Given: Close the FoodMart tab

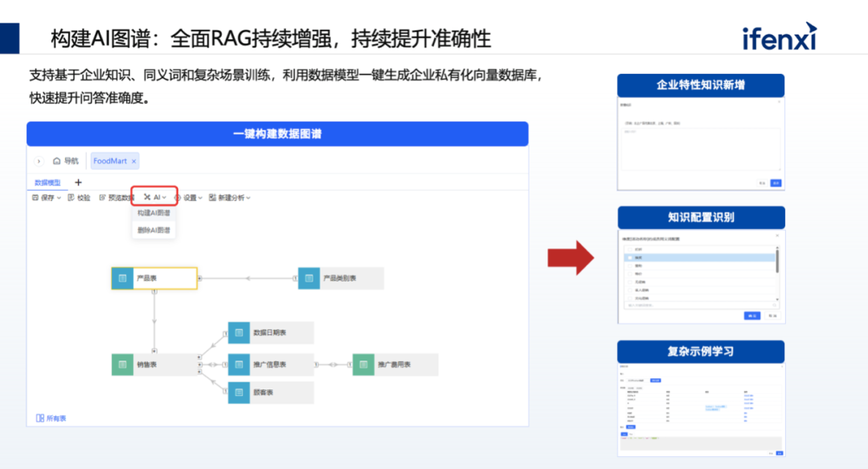Looking at the screenshot, I should 133,162.
